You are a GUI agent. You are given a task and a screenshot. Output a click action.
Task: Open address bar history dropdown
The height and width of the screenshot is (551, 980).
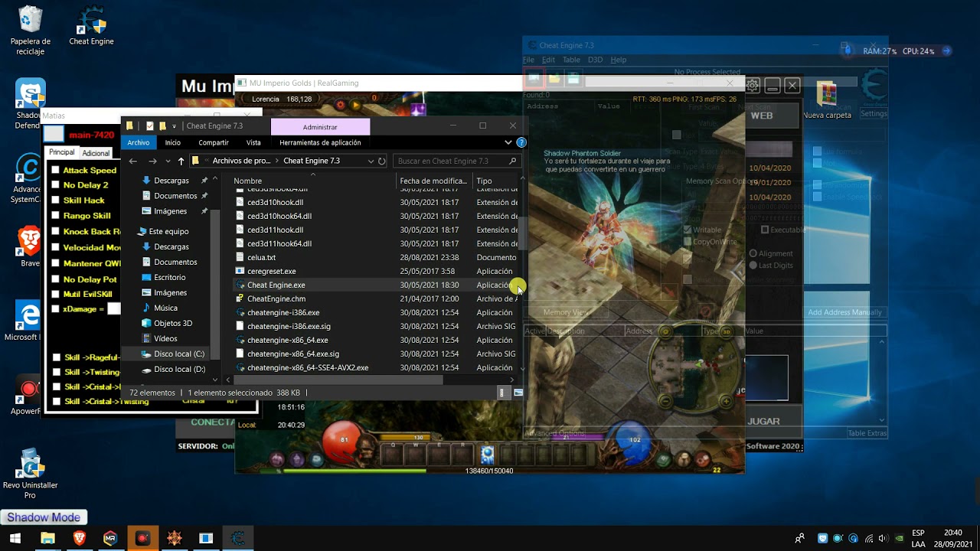pyautogui.click(x=371, y=161)
